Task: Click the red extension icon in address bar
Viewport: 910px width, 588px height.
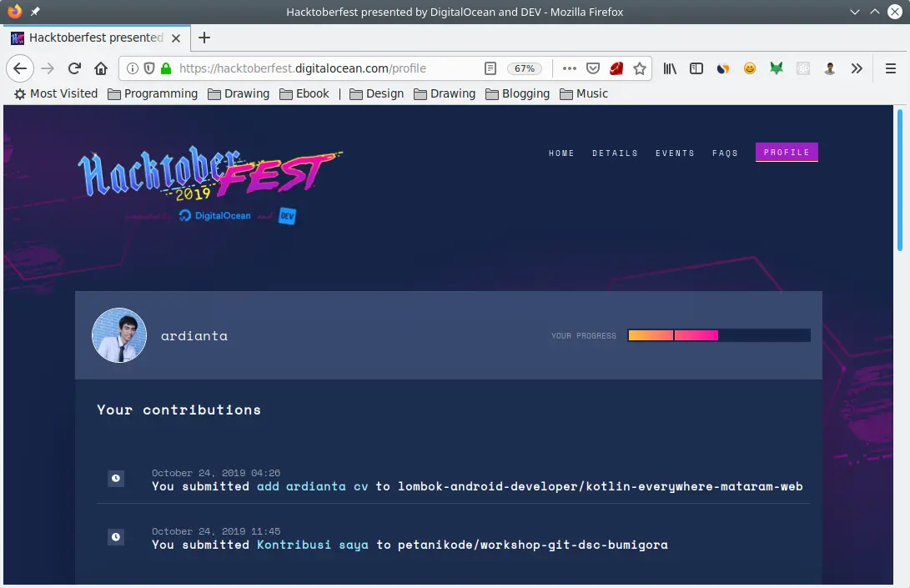Action: tap(616, 68)
